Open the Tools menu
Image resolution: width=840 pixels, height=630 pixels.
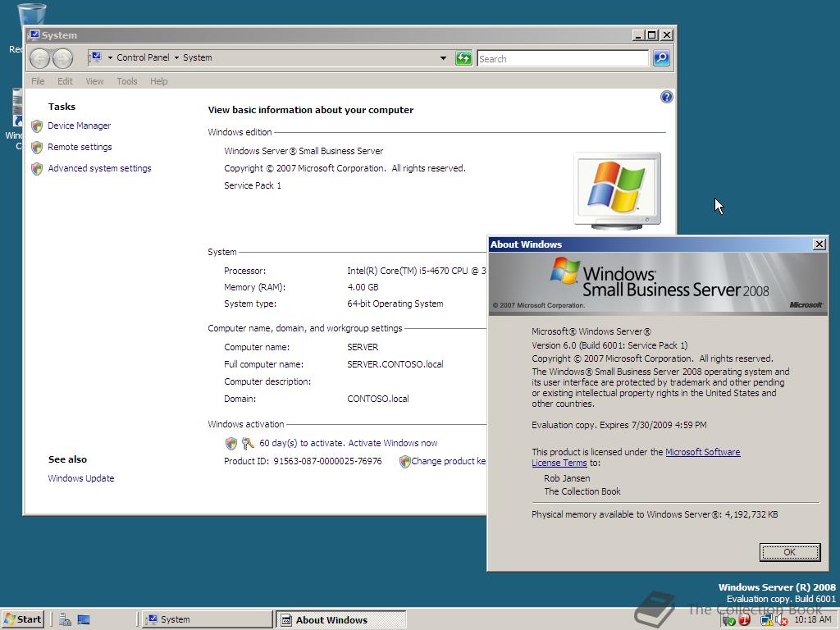pos(127,81)
